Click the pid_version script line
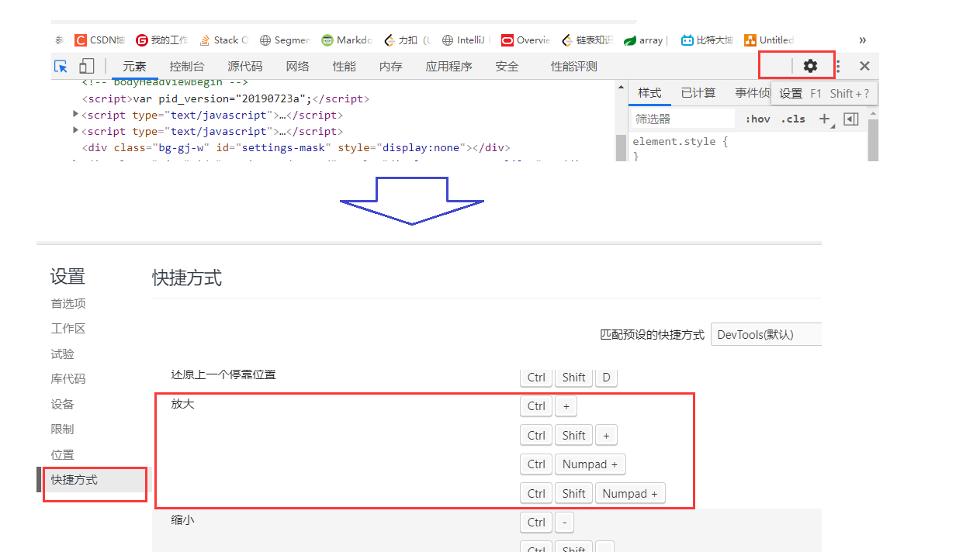 pos(226,98)
